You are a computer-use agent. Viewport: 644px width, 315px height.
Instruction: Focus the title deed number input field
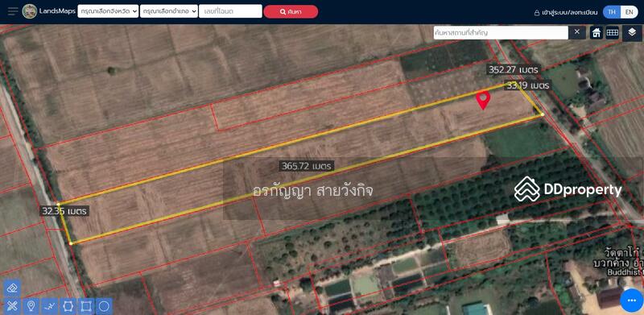[x=230, y=11]
